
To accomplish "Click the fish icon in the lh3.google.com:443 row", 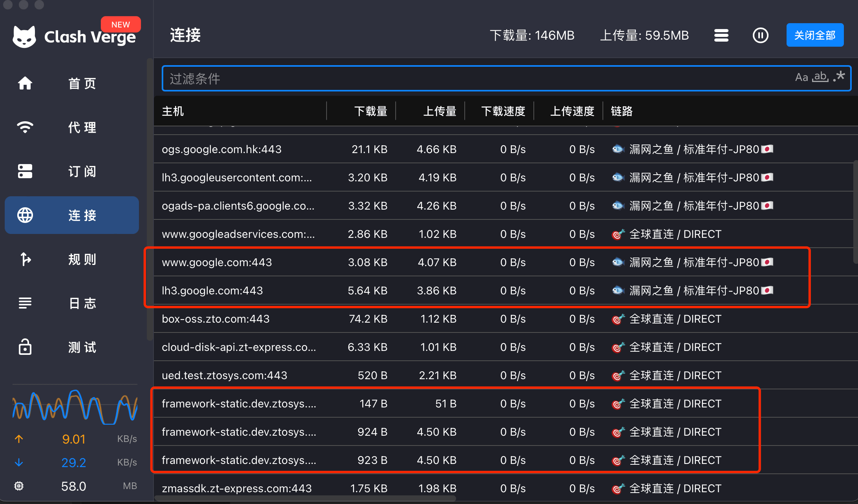I will pyautogui.click(x=618, y=290).
